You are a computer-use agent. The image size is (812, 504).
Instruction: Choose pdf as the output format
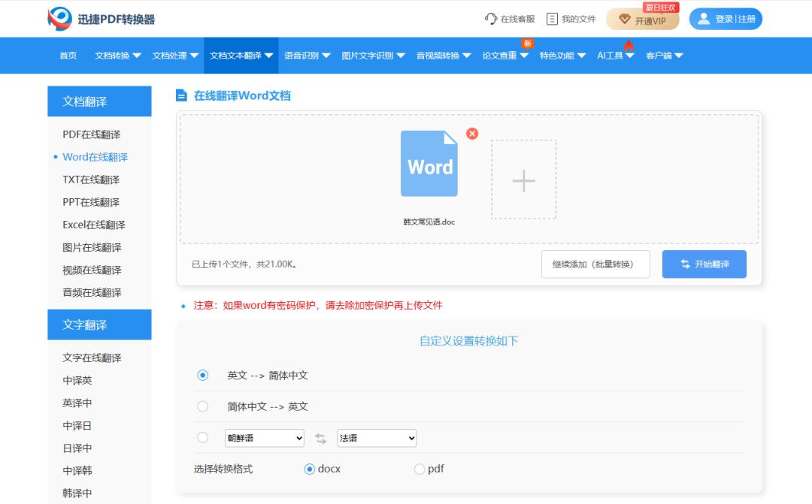pyautogui.click(x=419, y=469)
